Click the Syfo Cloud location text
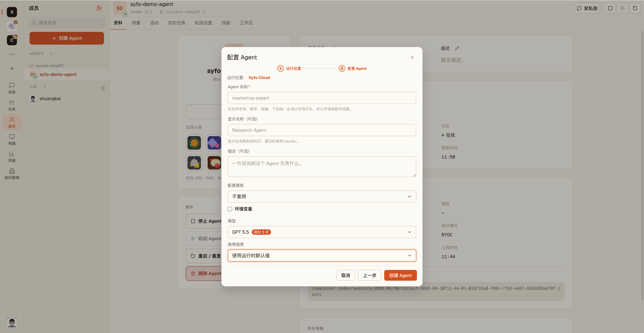The width and height of the screenshot is (644, 333). click(259, 78)
